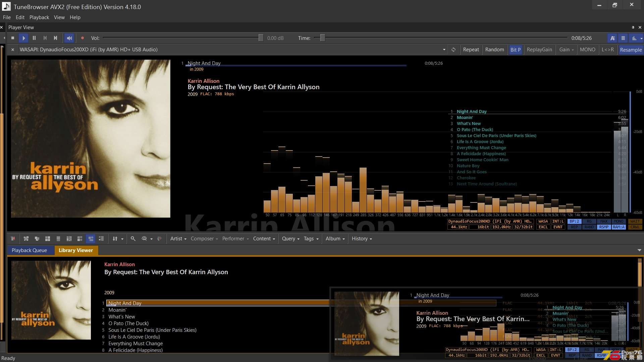Refresh the audio device list
The height and width of the screenshot is (362, 644).
pyautogui.click(x=453, y=50)
